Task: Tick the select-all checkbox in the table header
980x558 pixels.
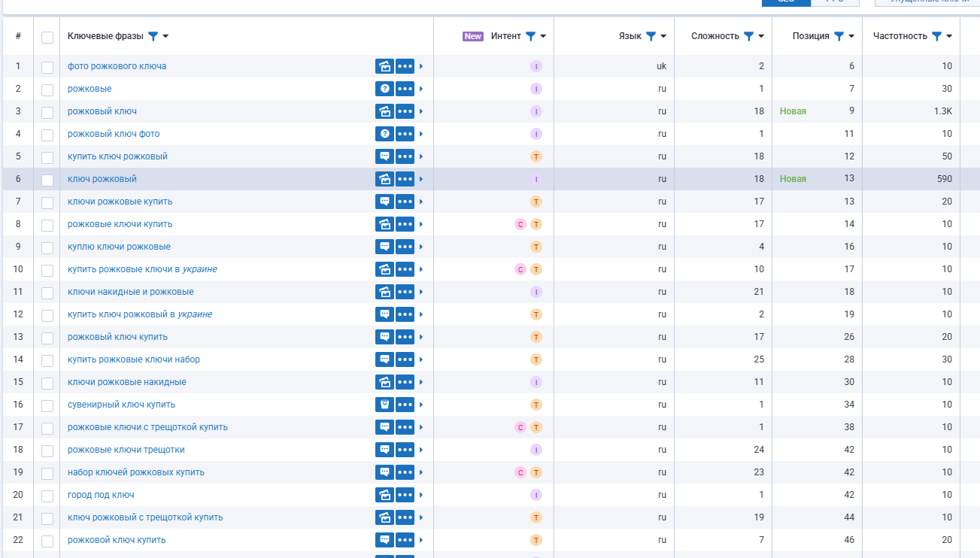Action: click(47, 37)
